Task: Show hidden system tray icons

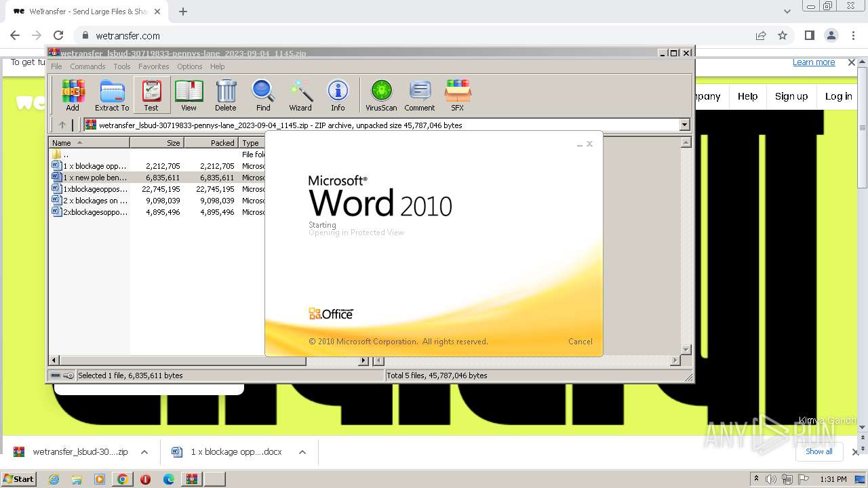Action: click(x=756, y=479)
